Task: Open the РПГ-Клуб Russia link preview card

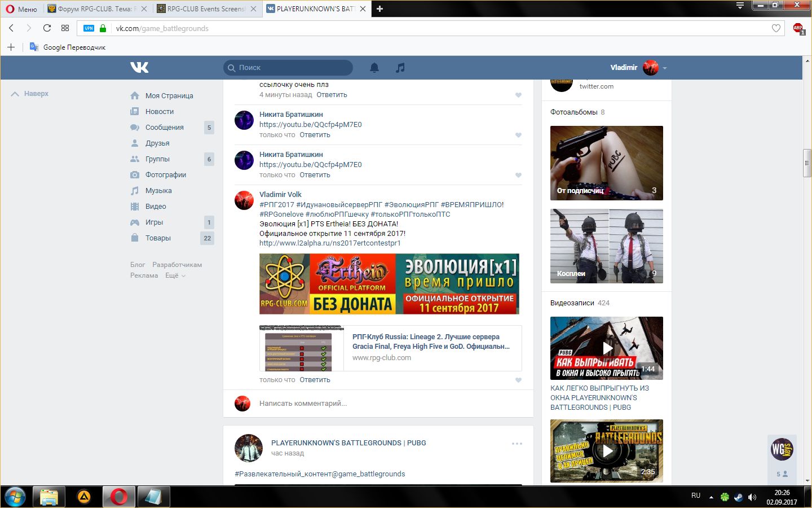Action: point(390,348)
